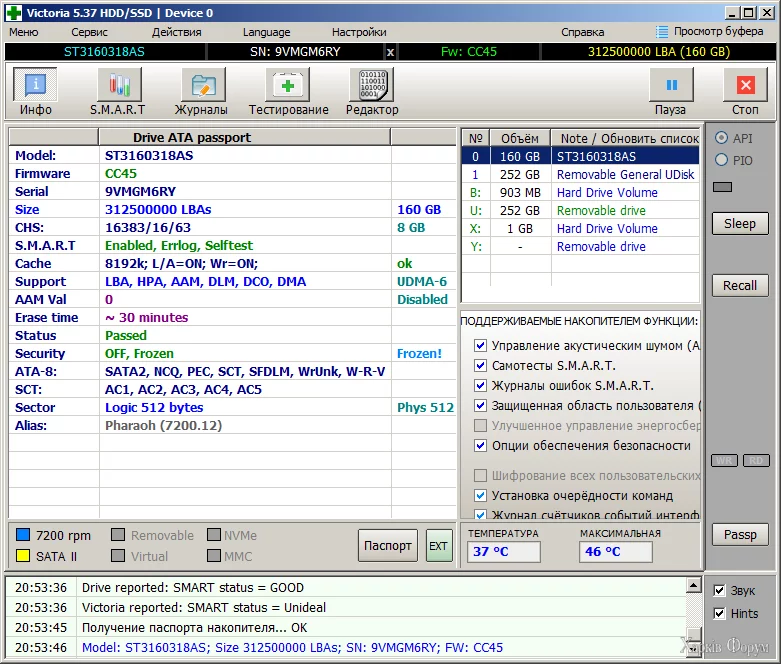Click the Sleep button

click(x=739, y=223)
